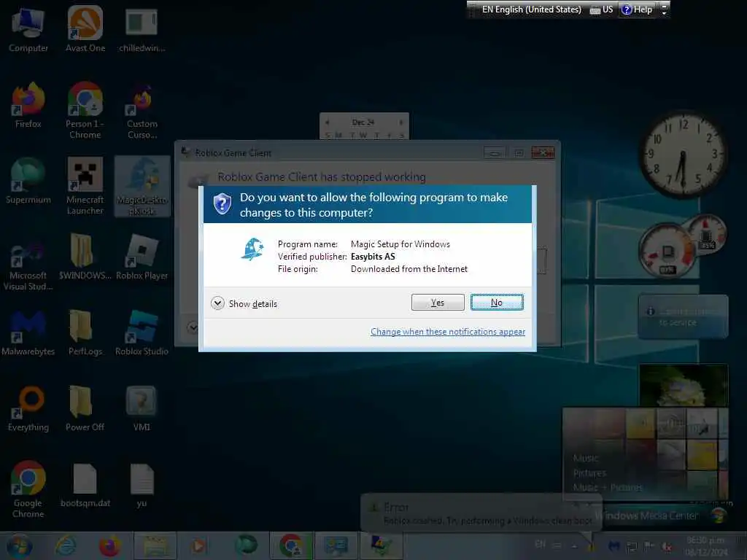Click volume speaker tray icon
747x560 pixels.
click(x=667, y=547)
